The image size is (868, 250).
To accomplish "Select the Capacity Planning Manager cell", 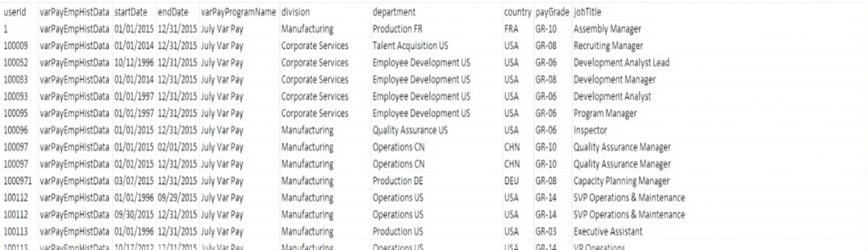I will click(x=621, y=181).
